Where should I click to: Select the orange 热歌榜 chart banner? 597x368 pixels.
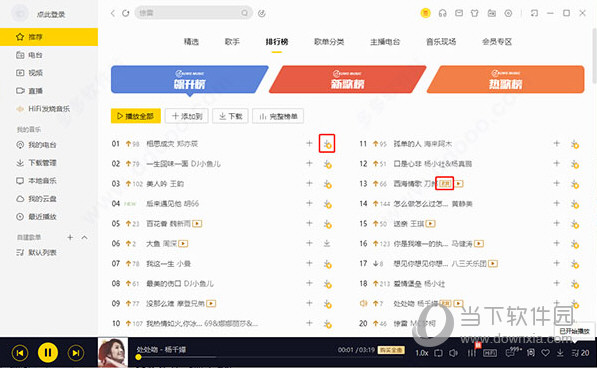point(505,79)
